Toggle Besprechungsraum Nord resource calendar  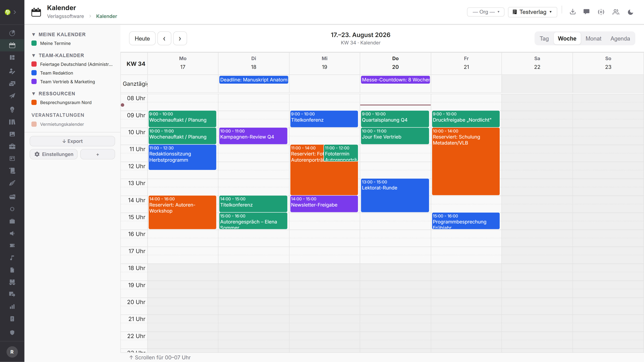(x=34, y=102)
